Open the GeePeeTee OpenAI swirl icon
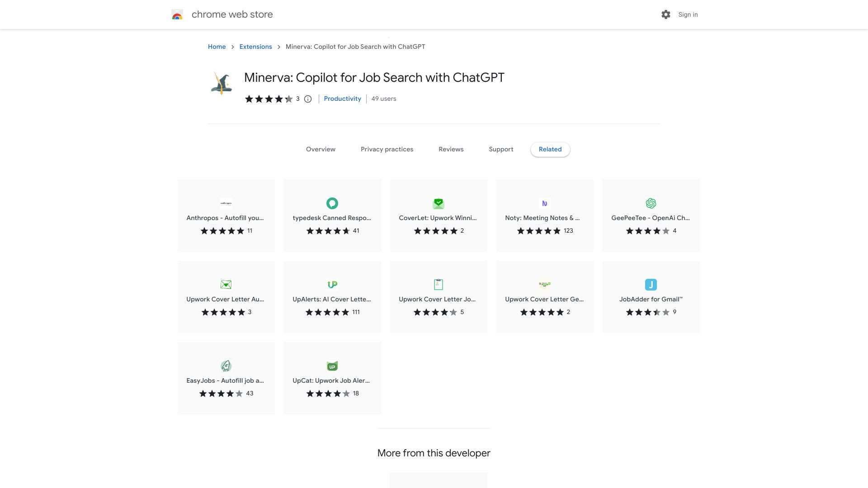The width and height of the screenshot is (868, 488). point(651,203)
